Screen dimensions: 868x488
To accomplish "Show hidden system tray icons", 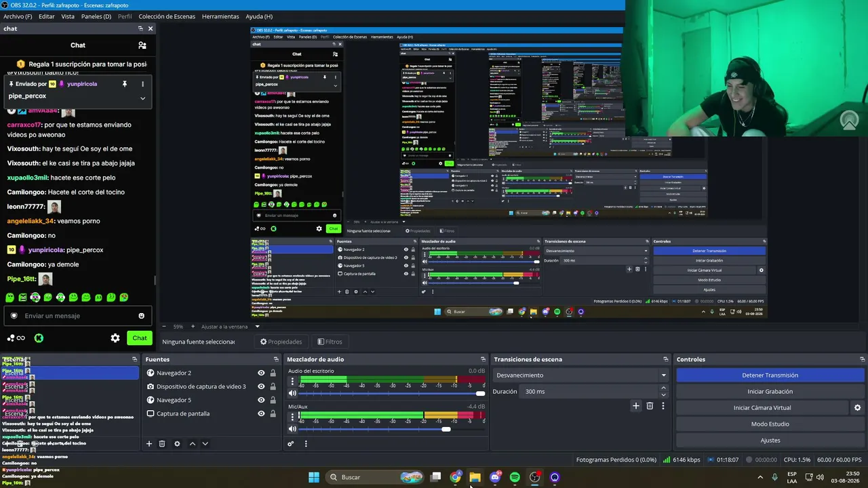I will 759,477.
